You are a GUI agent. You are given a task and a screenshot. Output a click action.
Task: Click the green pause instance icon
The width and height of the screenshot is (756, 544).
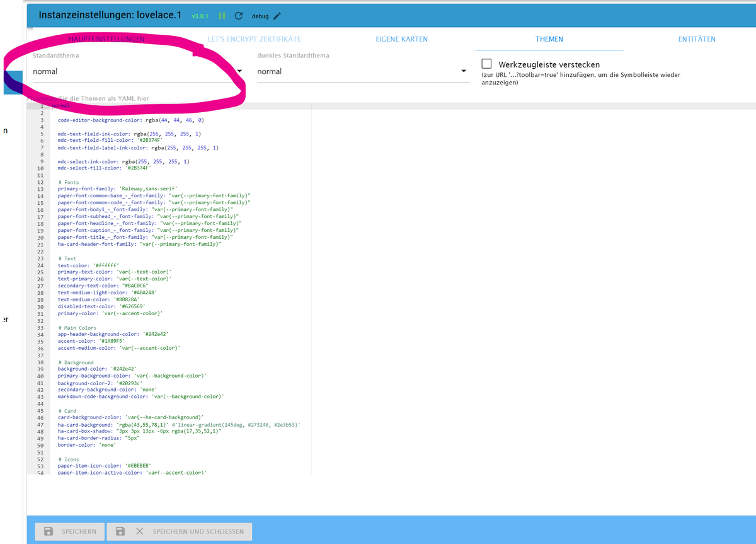(x=222, y=16)
